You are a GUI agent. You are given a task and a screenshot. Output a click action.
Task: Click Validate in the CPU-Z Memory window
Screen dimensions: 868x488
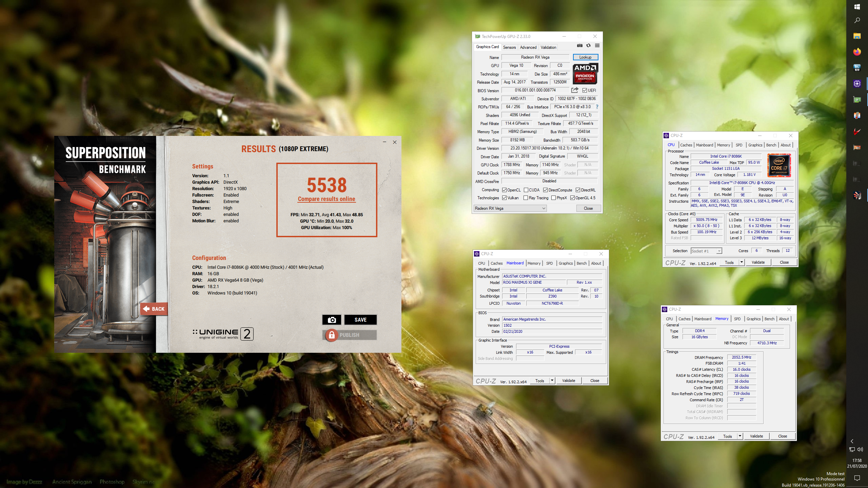pos(756,436)
